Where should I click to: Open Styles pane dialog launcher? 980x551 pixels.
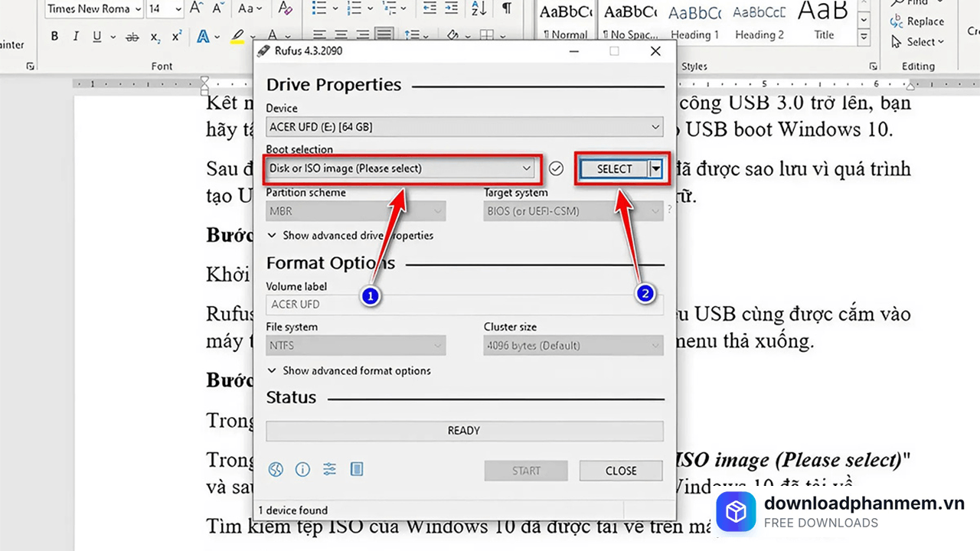[873, 67]
